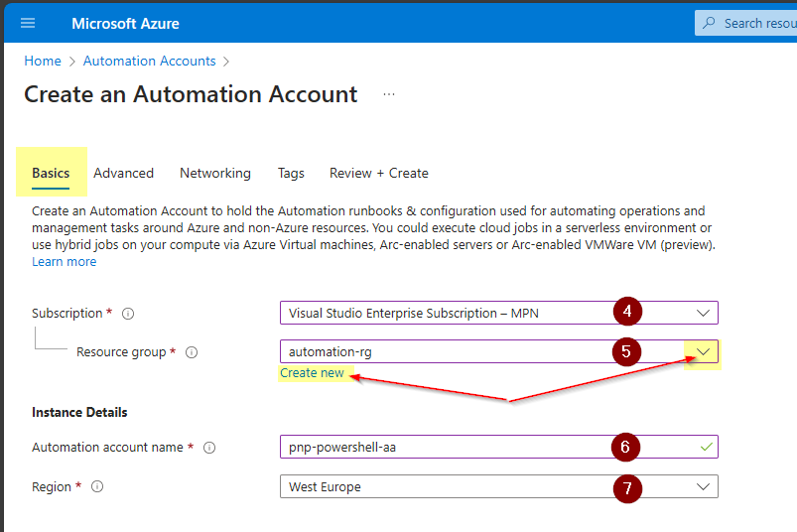Click the Learn more link
The image size is (797, 532).
click(65, 262)
